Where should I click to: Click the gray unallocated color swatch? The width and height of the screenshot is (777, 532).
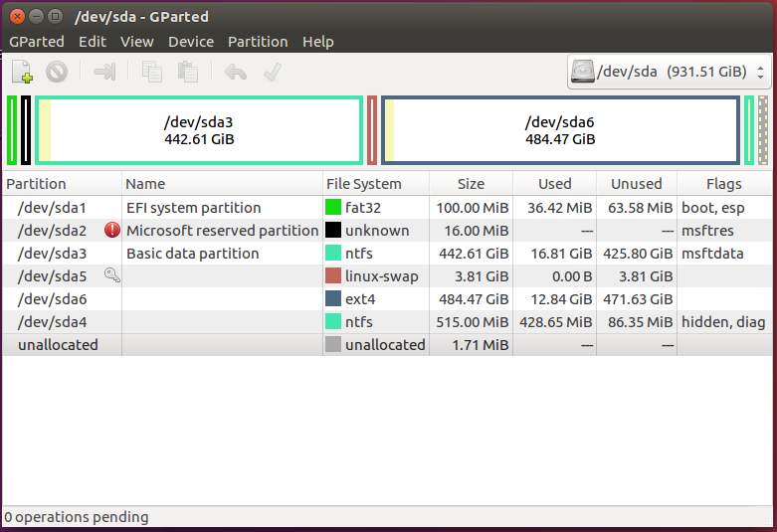click(x=333, y=344)
